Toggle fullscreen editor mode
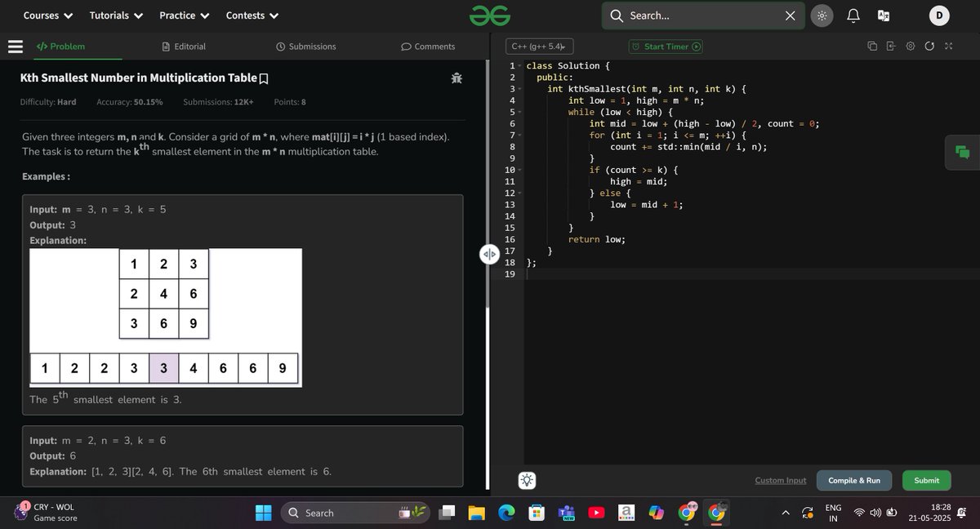The height and width of the screenshot is (529, 980). pos(948,47)
